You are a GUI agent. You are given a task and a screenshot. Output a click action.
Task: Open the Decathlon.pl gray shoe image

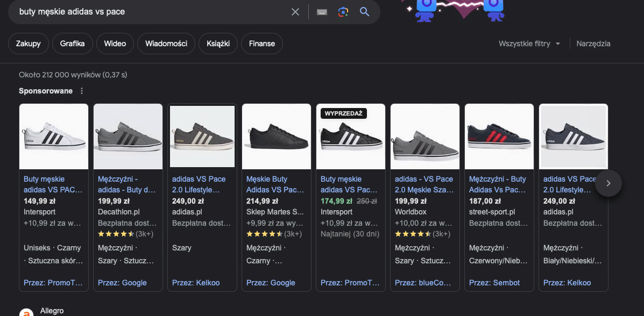coord(128,137)
